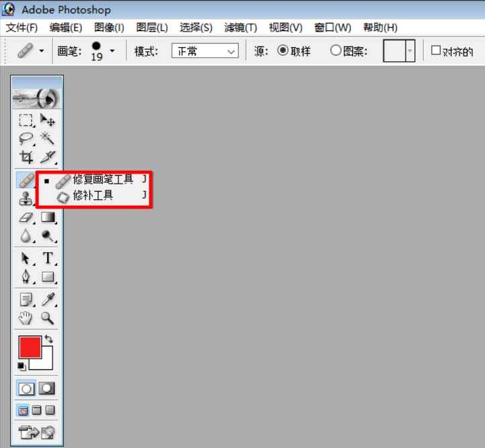
Task: Open the 滤镜(T) menu
Action: (241, 28)
